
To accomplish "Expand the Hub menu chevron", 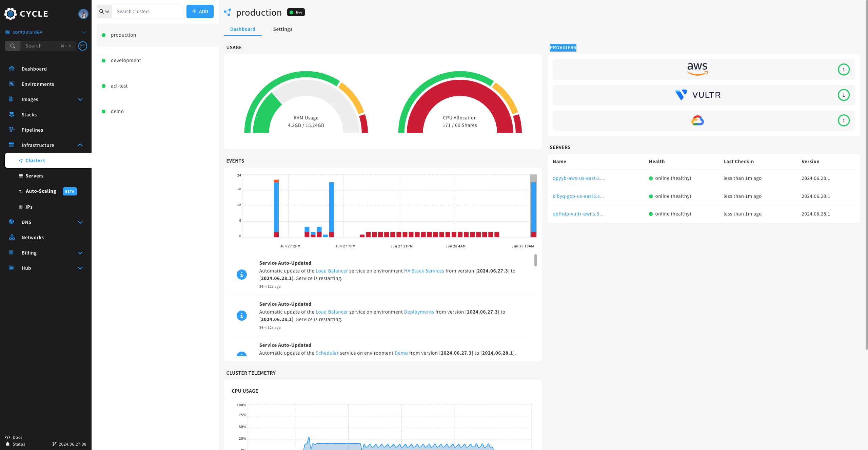I will [80, 268].
